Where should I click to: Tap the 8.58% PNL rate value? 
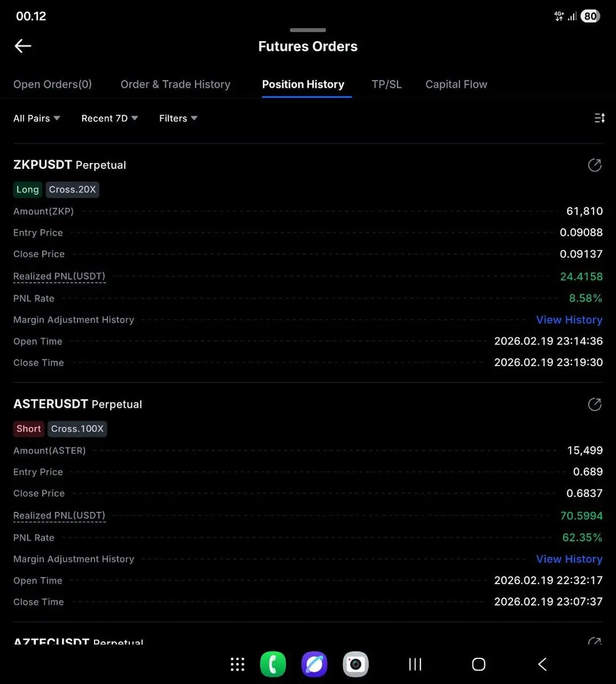585,298
